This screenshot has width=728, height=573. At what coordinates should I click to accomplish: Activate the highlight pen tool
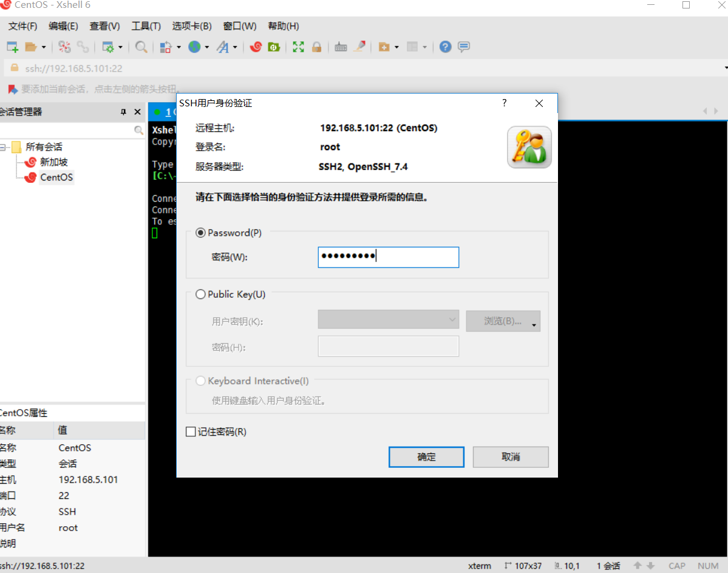(359, 47)
